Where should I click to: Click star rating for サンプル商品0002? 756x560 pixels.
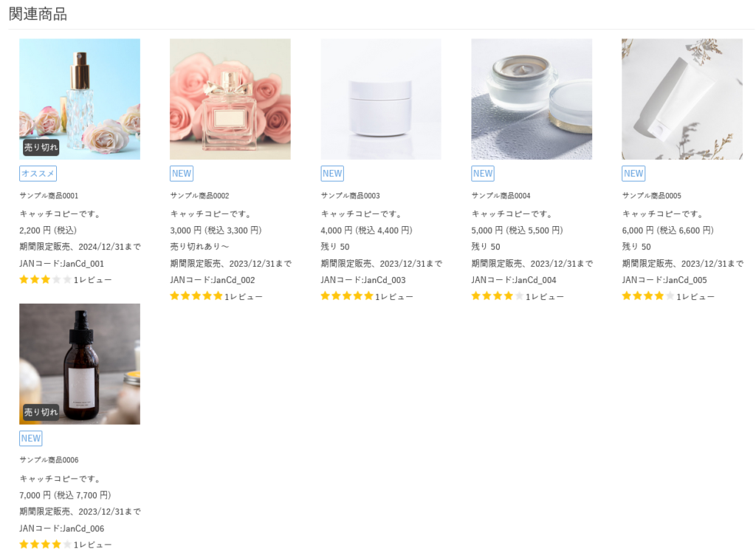196,296
